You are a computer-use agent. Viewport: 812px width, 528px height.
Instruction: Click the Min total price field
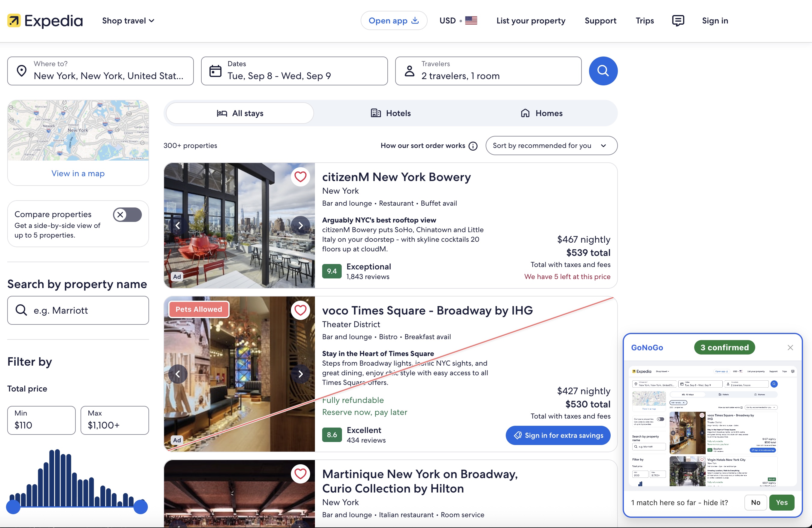click(41, 420)
